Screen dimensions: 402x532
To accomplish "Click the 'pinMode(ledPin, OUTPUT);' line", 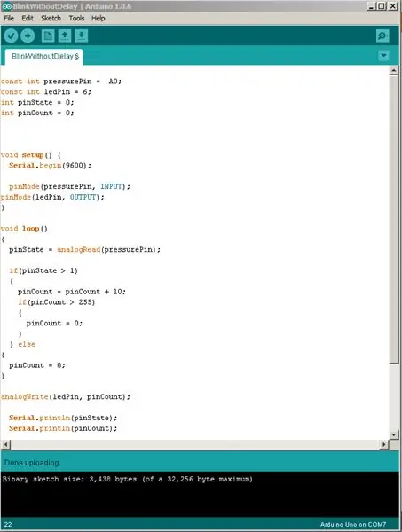I will click(52, 197).
